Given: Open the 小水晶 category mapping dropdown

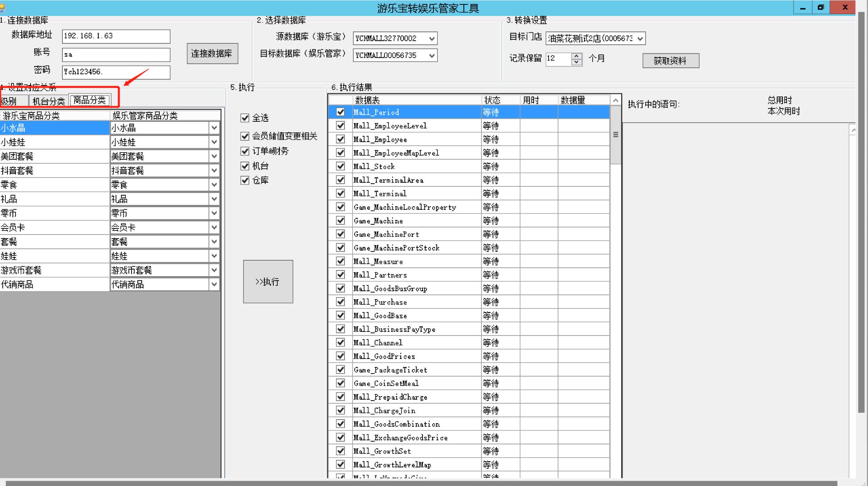Looking at the screenshot, I should 214,128.
